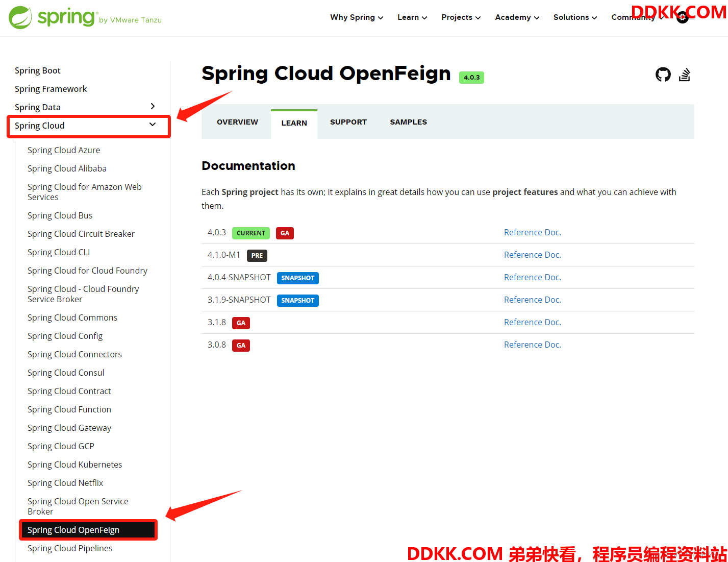Open Reference Doc. for version 3.0.8

[533, 345]
